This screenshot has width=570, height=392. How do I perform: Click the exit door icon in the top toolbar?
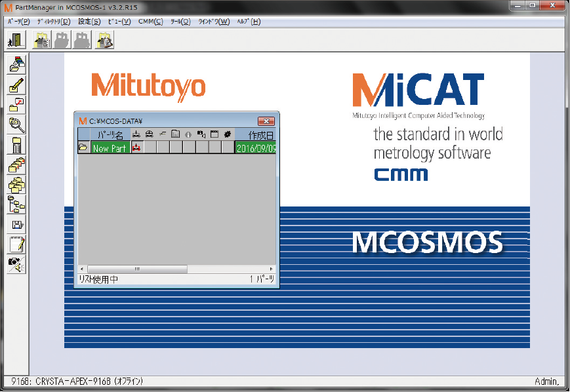click(16, 39)
